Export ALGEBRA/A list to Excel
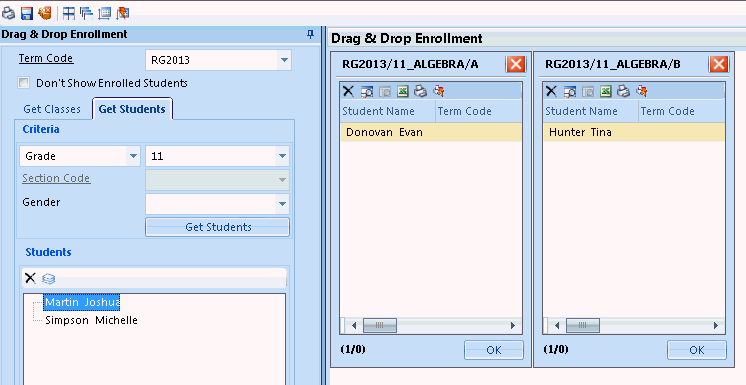The image size is (746, 385). click(402, 91)
